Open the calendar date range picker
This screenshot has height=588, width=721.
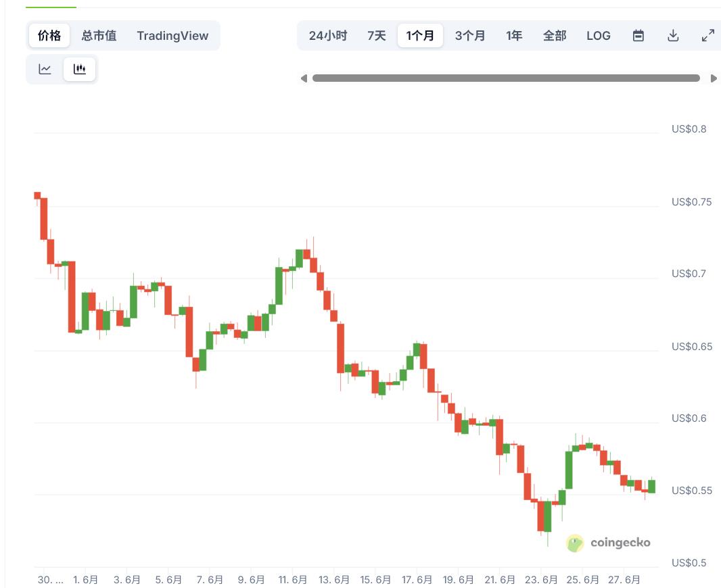[638, 36]
